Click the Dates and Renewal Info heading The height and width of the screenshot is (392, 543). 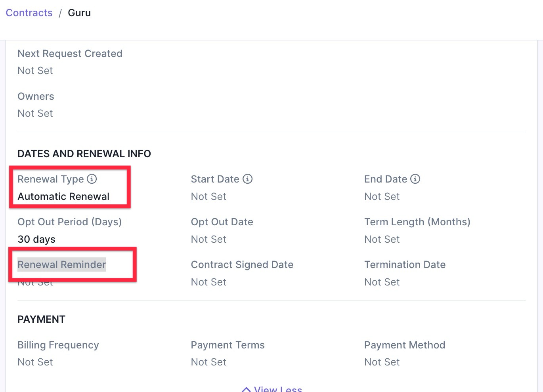coord(84,154)
